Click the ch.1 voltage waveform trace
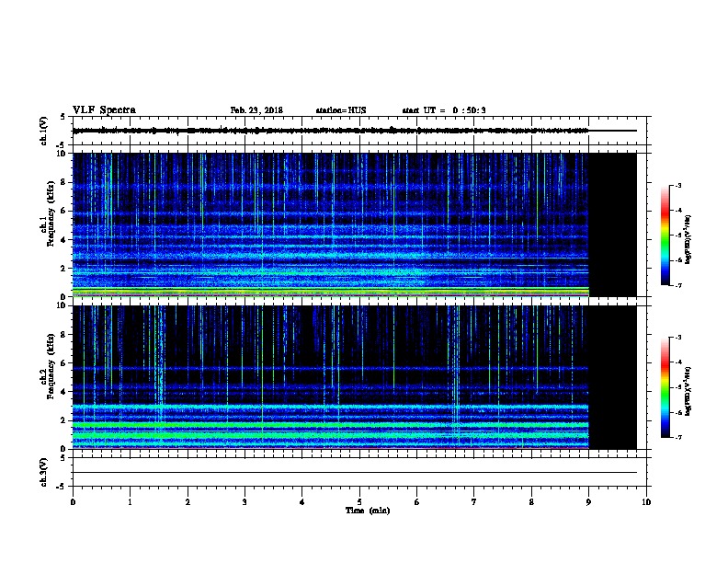The image size is (728, 563). point(354,131)
